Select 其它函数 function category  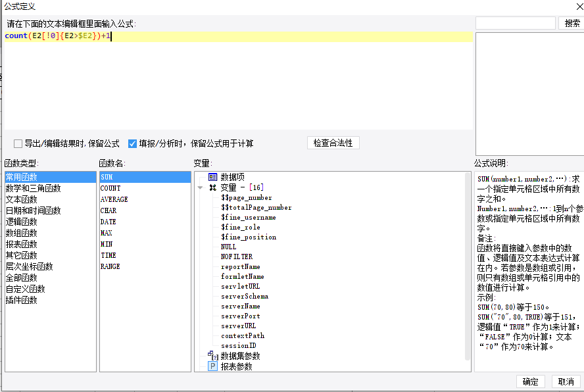[x=50, y=255]
